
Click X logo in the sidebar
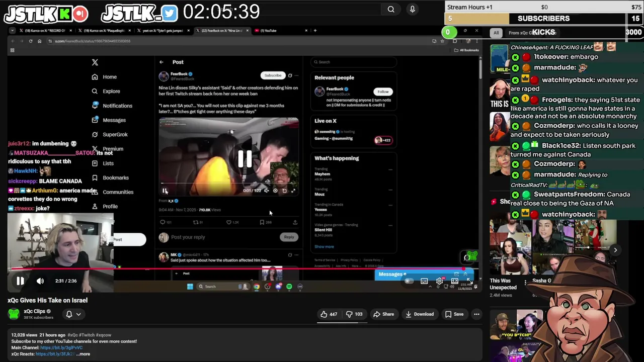pos(95,62)
